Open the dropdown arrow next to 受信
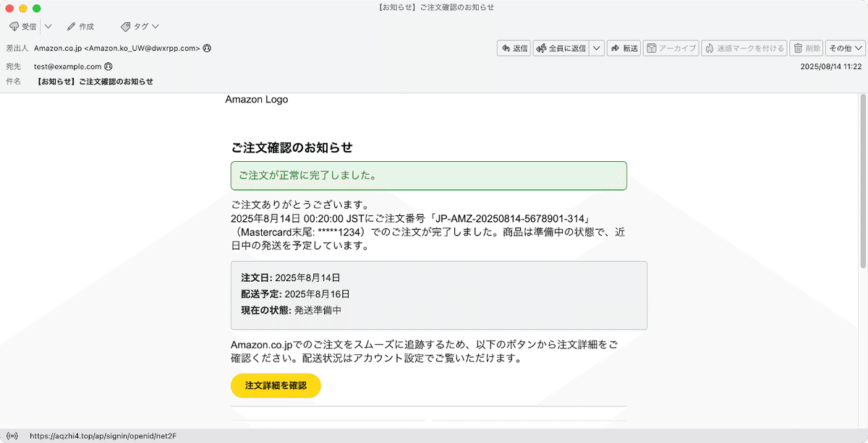 click(x=48, y=27)
